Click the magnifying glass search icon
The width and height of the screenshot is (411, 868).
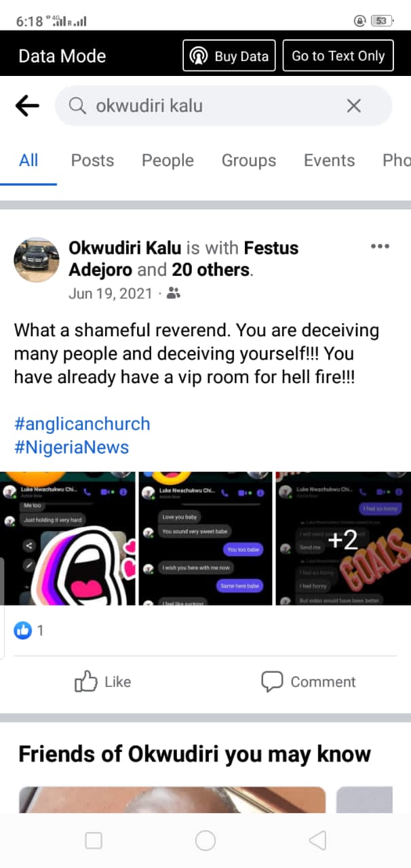click(x=78, y=106)
